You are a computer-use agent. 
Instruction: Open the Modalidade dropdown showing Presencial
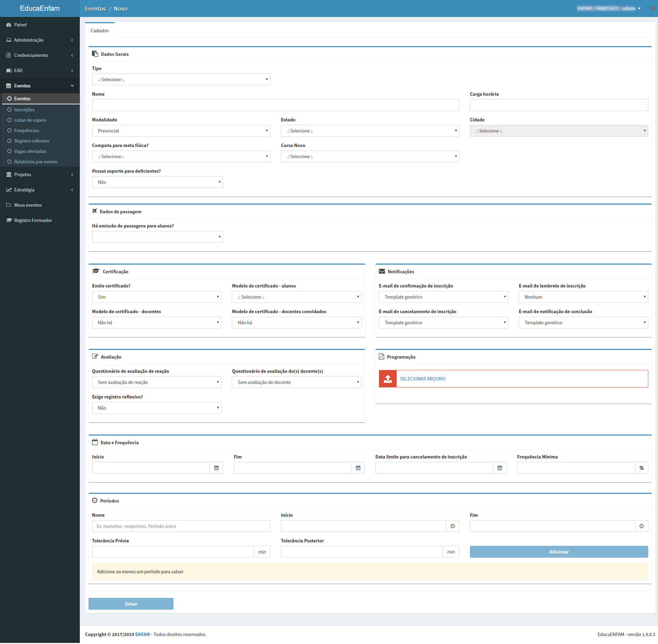pos(181,131)
